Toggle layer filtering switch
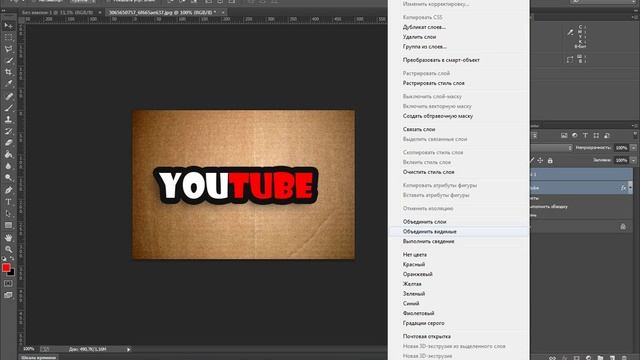 635,134
